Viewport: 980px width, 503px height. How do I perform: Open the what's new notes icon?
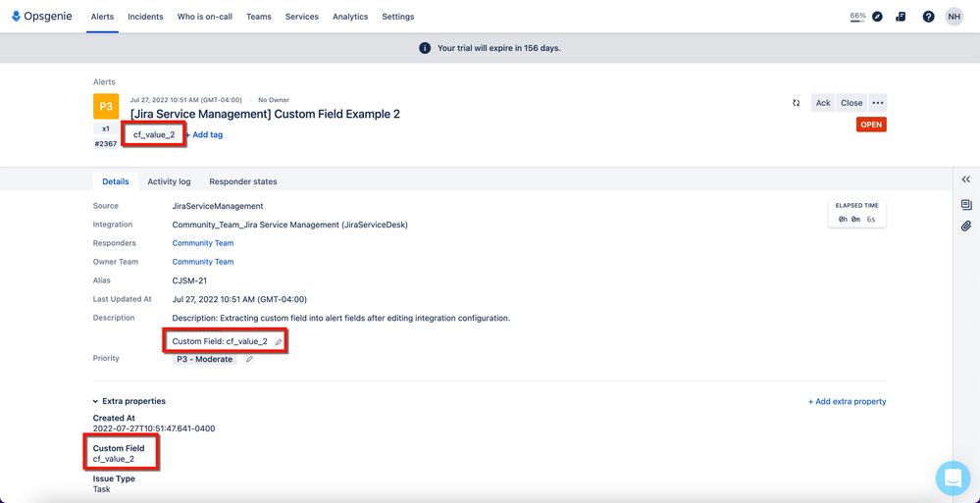pyautogui.click(x=901, y=17)
